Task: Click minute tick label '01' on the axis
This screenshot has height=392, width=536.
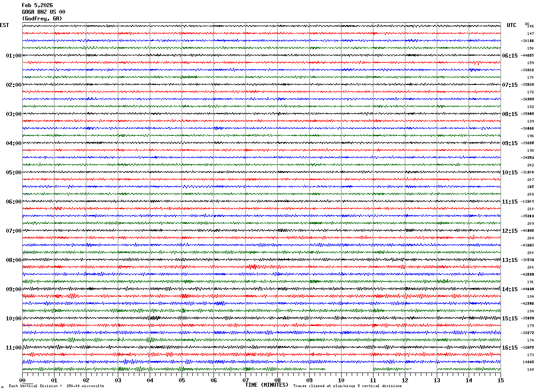Action: tap(54, 380)
